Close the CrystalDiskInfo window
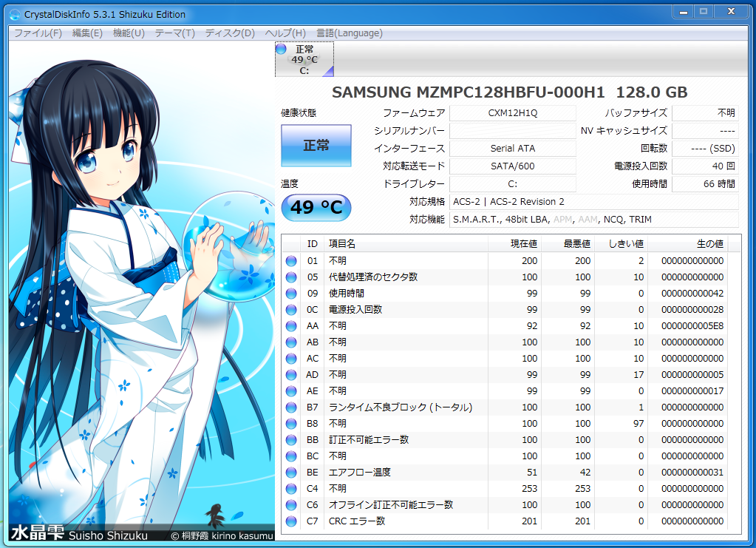Viewport: 756px width, 548px height. pyautogui.click(x=731, y=12)
